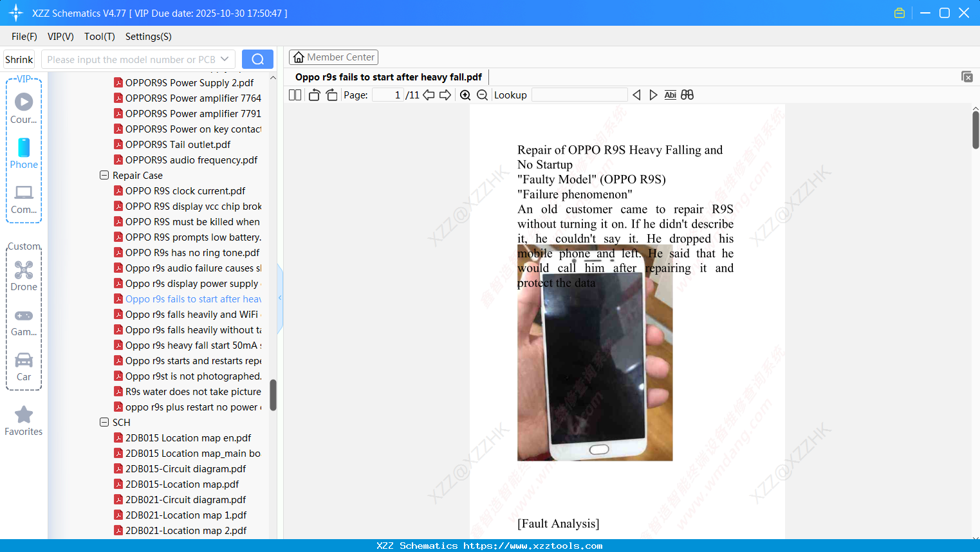The height and width of the screenshot is (552, 980).
Task: Rotate the page clockwise
Action: tap(331, 95)
